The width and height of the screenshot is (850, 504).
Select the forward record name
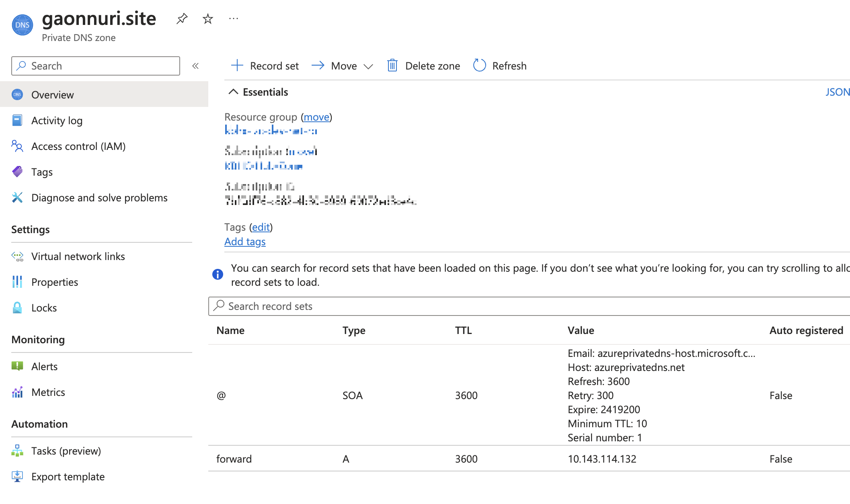(x=234, y=459)
